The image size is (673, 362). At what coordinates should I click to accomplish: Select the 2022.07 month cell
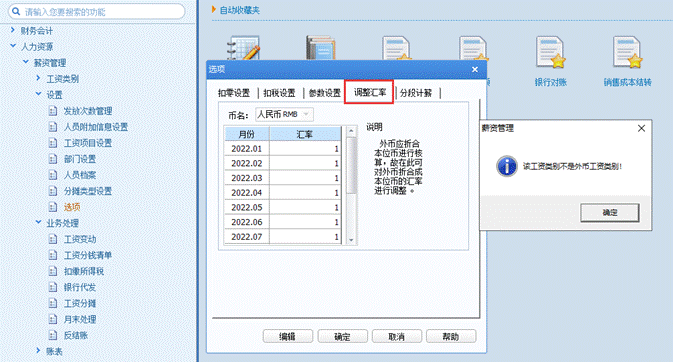tap(247, 237)
